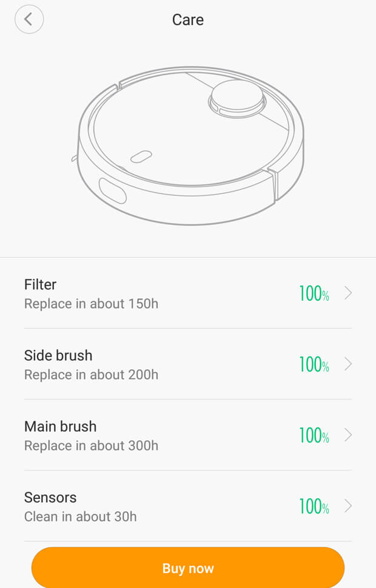This screenshot has height=588, width=376.
Task: Open the Main brush care item
Action: (x=60, y=426)
